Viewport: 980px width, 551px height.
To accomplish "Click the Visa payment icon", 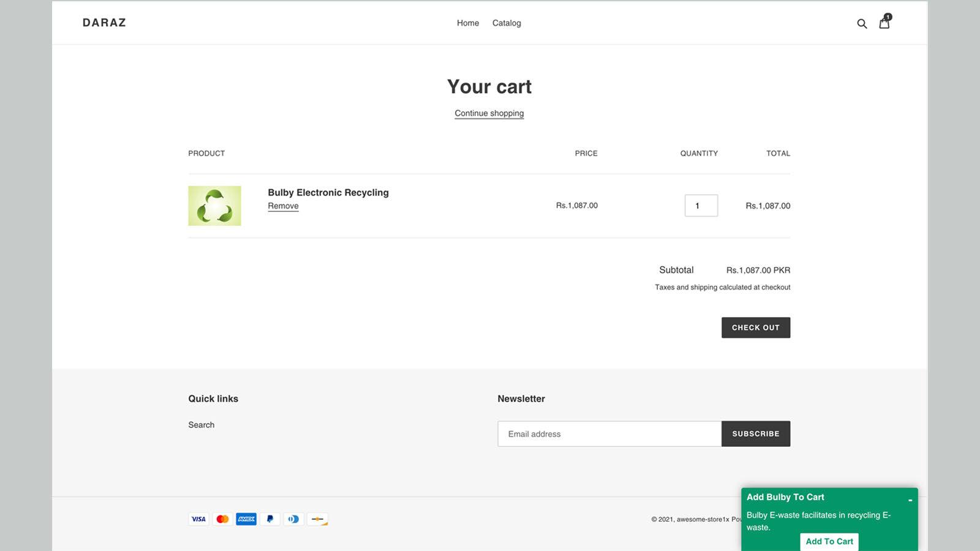I will tap(198, 519).
